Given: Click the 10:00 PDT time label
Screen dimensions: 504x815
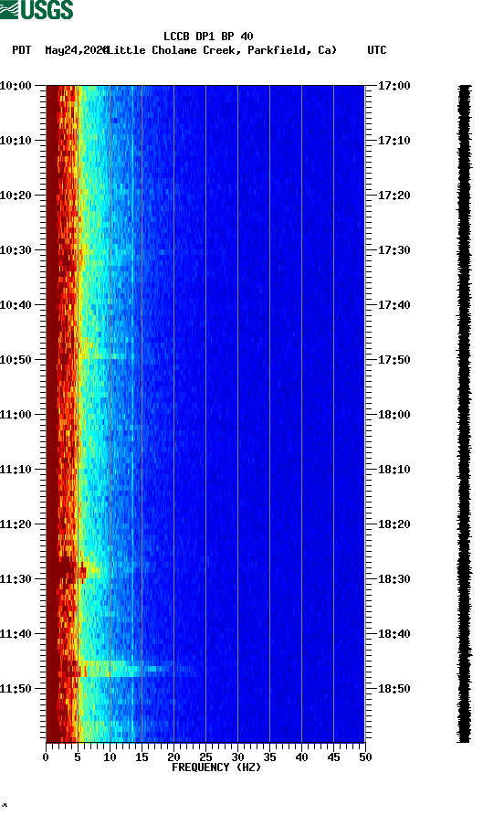Looking at the screenshot, I should (16, 86).
